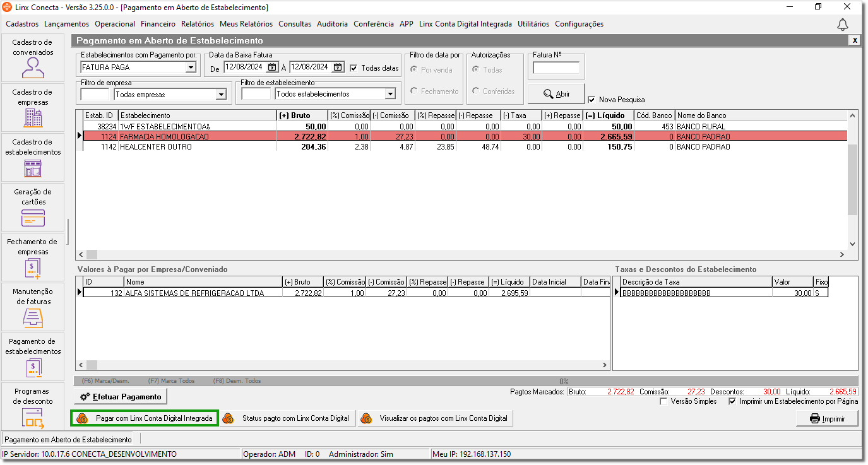The width and height of the screenshot is (868, 465).
Task: Open the Configurações menu
Action: point(580,24)
